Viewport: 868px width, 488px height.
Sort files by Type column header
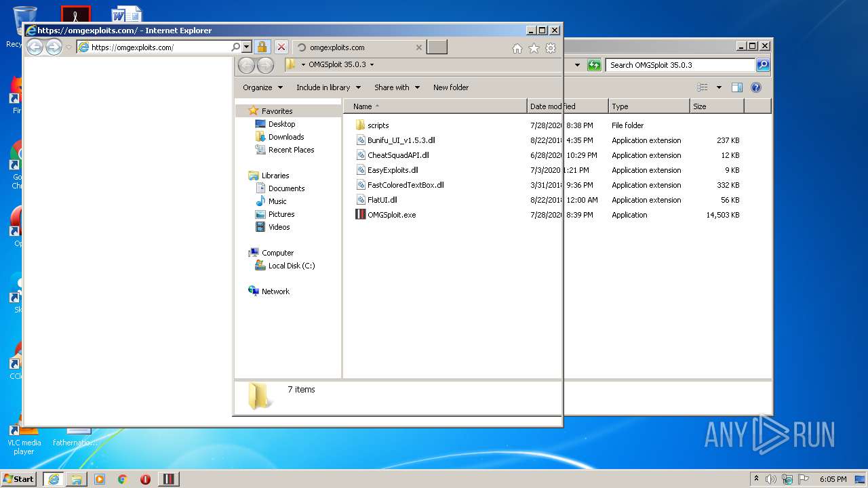pyautogui.click(x=648, y=106)
